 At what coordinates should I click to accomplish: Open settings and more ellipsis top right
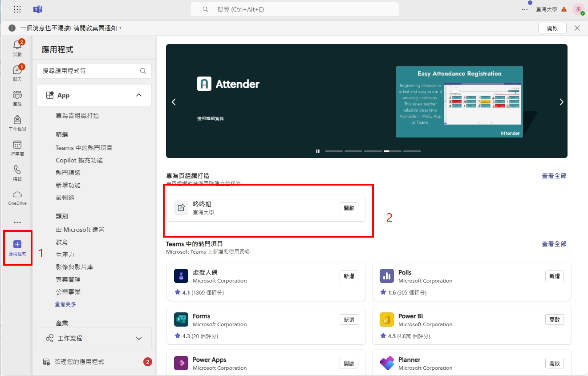pyautogui.click(x=525, y=9)
